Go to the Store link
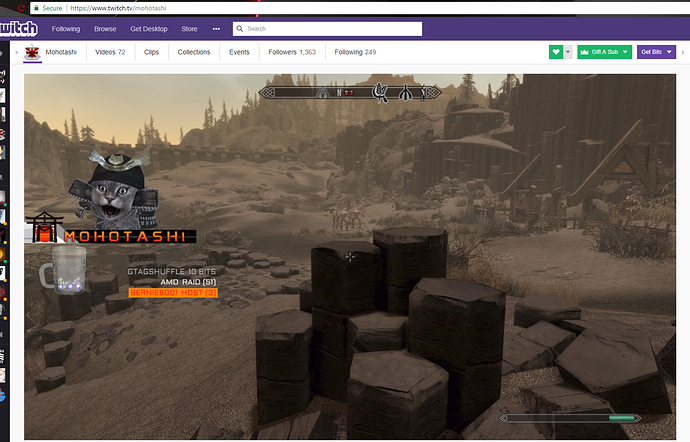The image size is (690, 442). [x=189, y=29]
